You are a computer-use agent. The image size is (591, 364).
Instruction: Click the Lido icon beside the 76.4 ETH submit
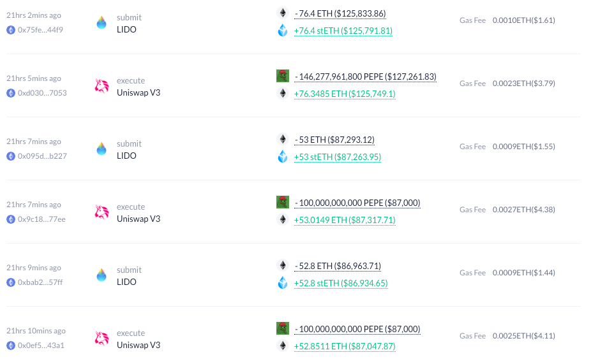(x=101, y=23)
